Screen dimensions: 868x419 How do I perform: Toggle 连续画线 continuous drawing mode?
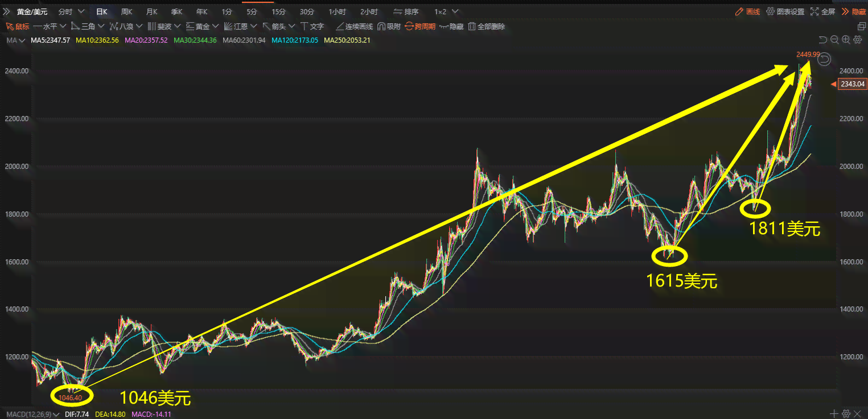click(x=355, y=26)
